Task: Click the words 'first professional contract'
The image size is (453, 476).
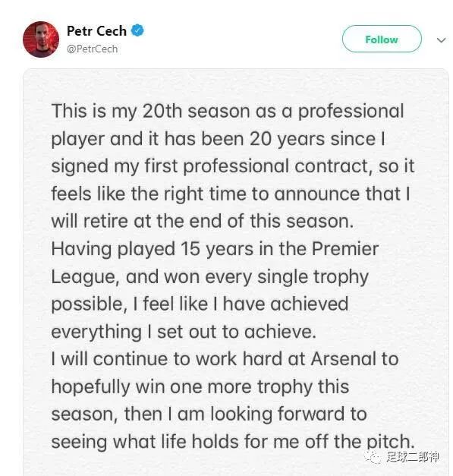Action: pyautogui.click(x=257, y=167)
